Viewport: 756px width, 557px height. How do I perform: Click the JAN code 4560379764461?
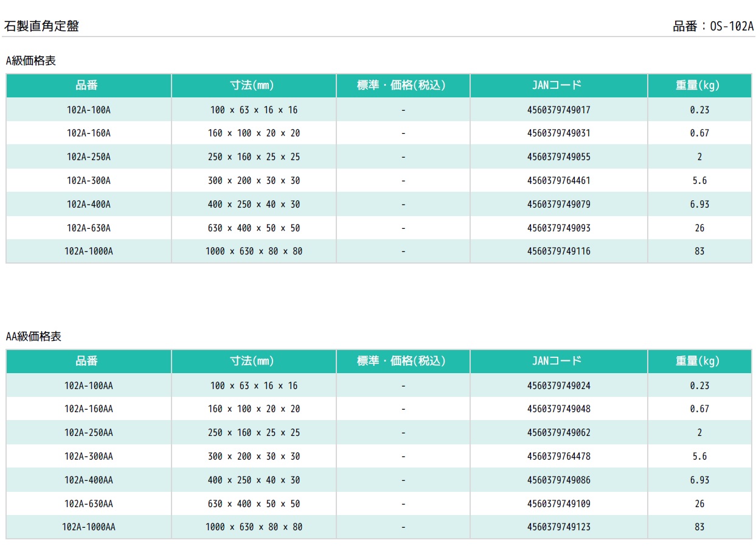(558, 181)
